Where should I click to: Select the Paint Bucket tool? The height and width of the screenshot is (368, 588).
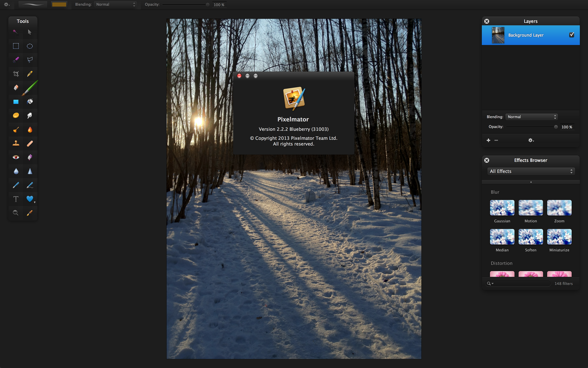30,101
